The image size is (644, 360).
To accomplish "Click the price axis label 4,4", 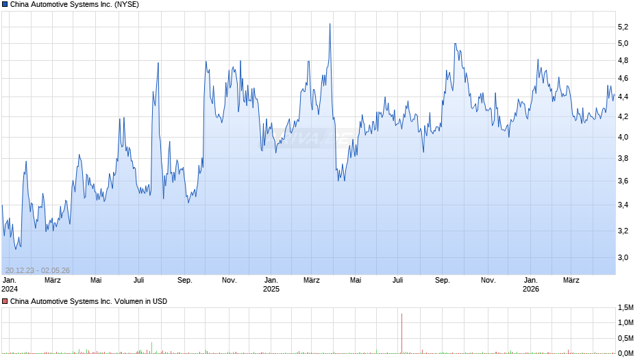I will (623, 97).
